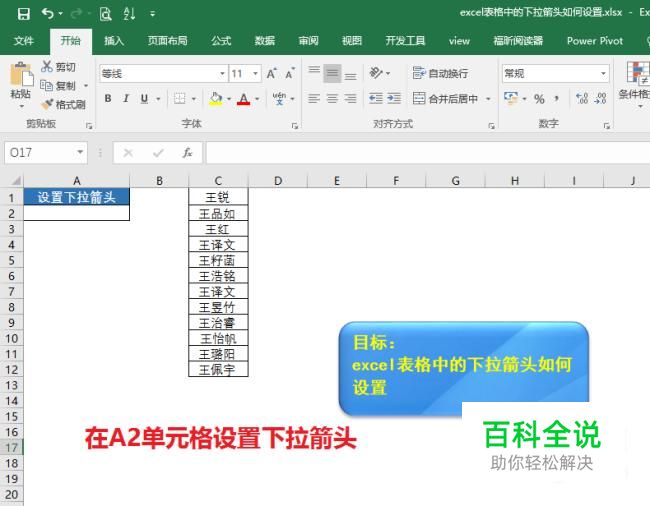Click the fill color paint bucket
The width and height of the screenshot is (650, 506).
pyautogui.click(x=215, y=99)
